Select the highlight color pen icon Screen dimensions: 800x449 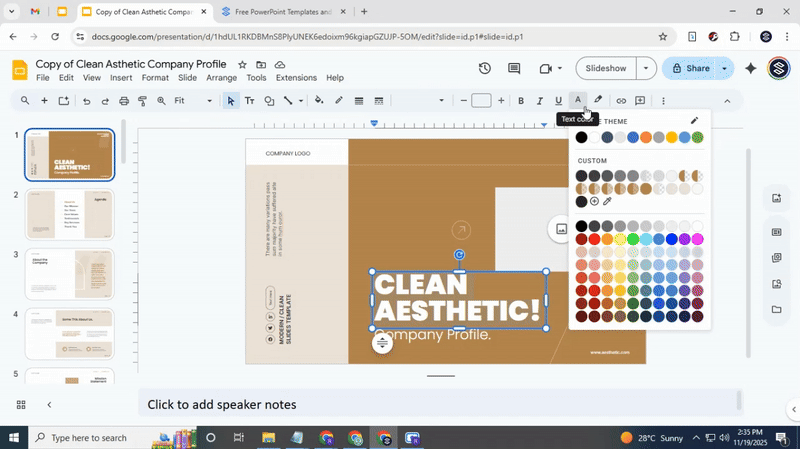tap(598, 100)
